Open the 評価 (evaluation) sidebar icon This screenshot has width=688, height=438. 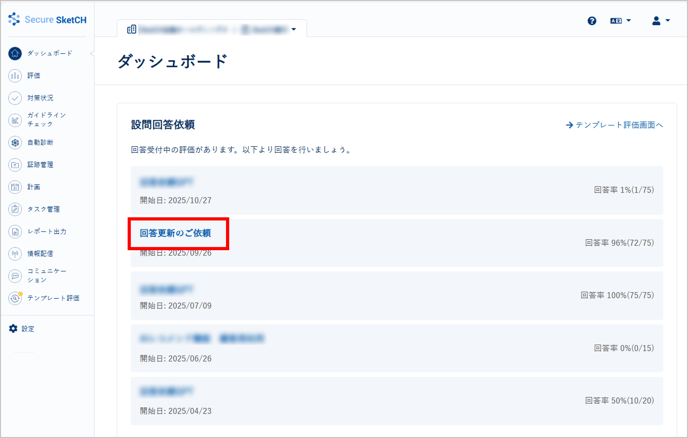click(15, 76)
